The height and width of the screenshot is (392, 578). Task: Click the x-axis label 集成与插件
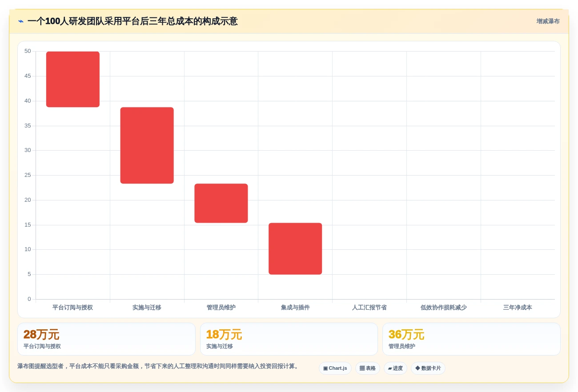pos(295,308)
